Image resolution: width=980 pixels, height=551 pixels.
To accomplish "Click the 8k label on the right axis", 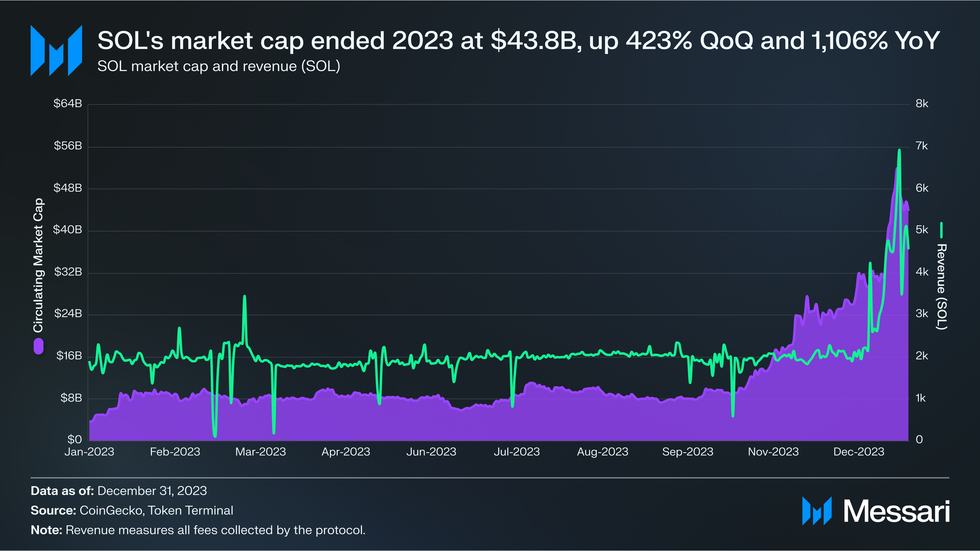I will point(922,104).
